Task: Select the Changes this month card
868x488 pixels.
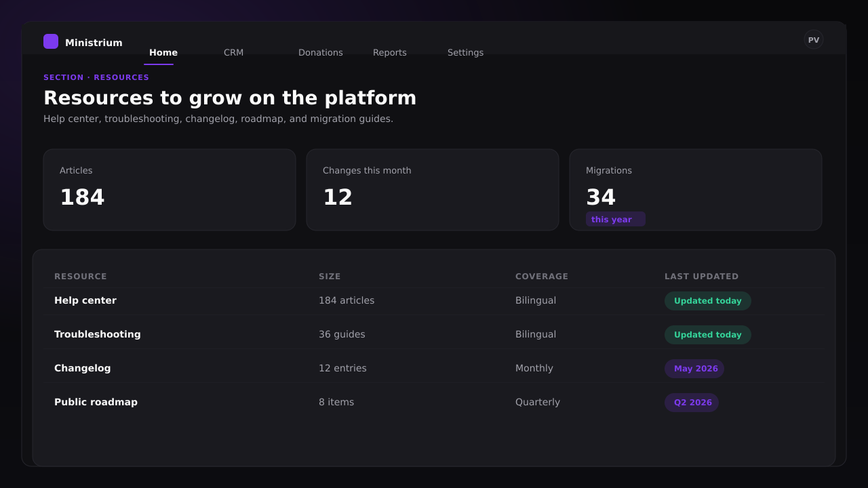Action: click(433, 190)
